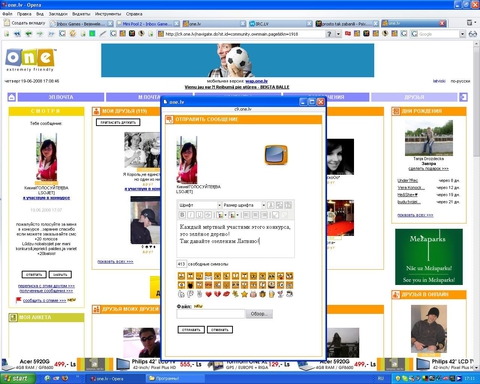Insert the yellow star emoticon
This screenshot has width=480, height=384.
click(244, 294)
